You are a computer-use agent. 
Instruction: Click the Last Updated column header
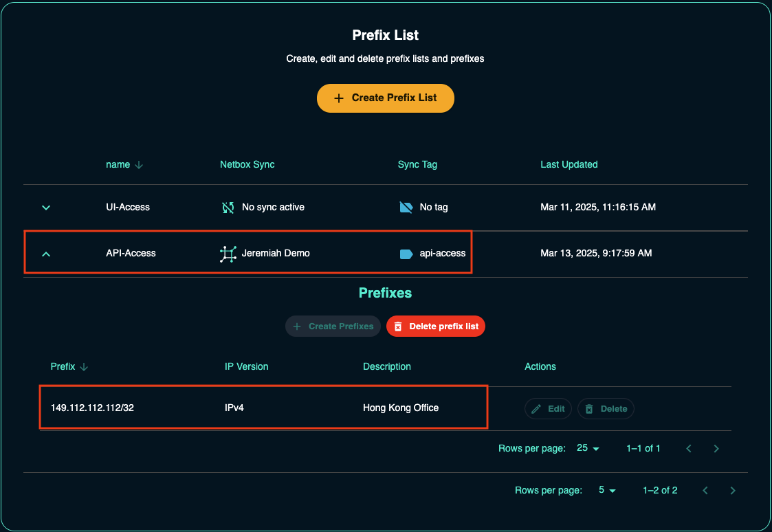click(569, 165)
